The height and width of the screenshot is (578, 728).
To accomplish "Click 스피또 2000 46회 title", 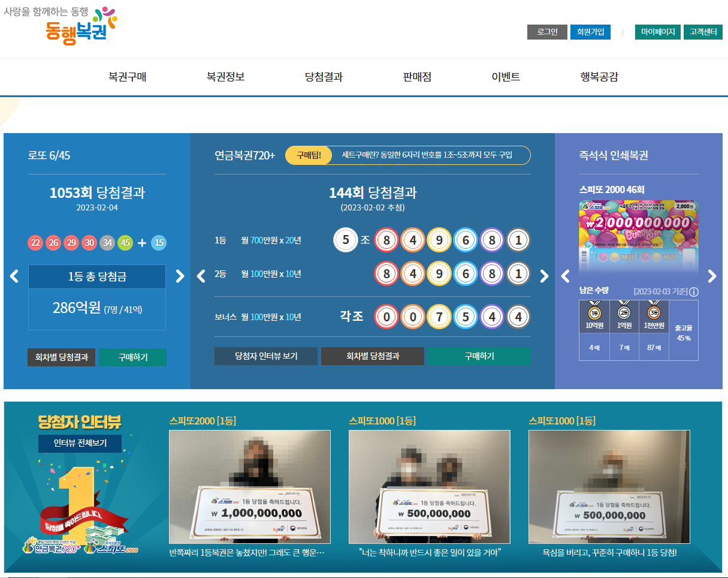I will click(612, 189).
